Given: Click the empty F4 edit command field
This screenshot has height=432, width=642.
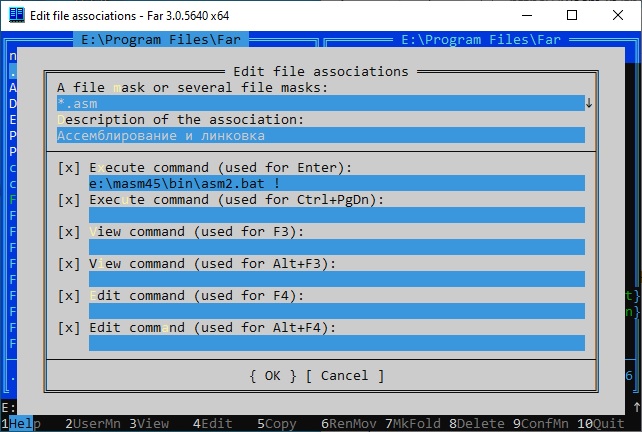Looking at the screenshot, I should 336,311.
